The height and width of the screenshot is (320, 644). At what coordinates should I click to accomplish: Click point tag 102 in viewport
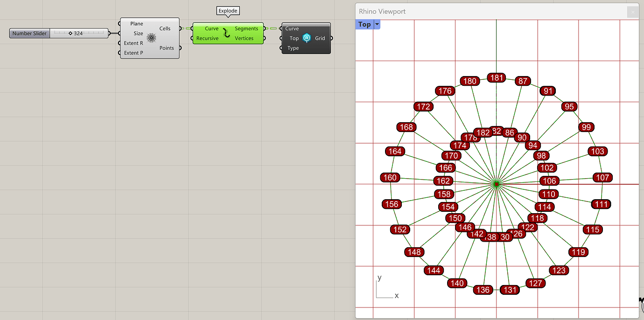click(546, 168)
